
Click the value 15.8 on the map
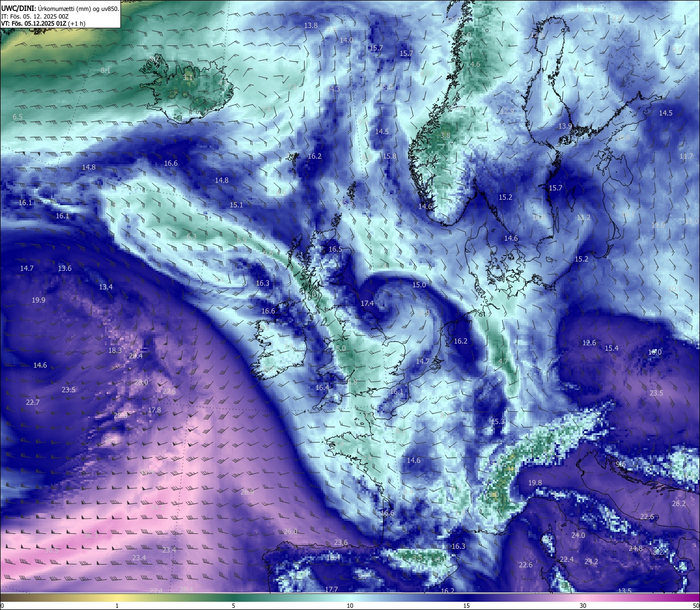tap(389, 156)
